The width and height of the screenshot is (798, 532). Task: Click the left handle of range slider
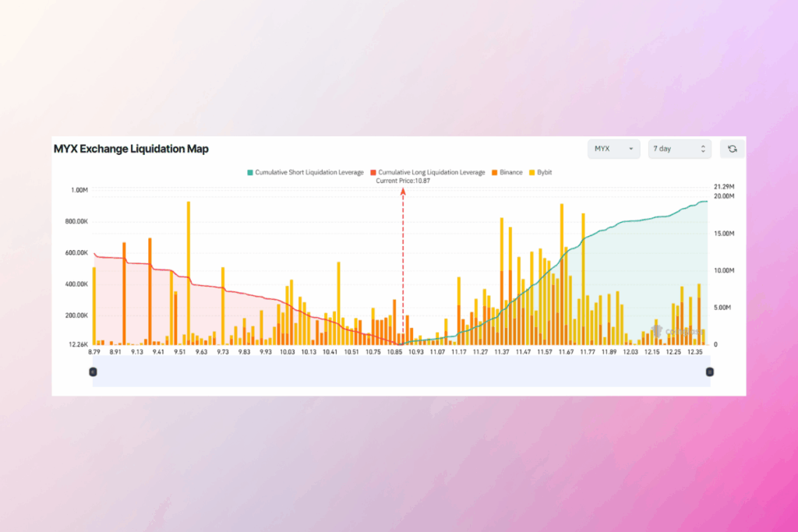click(93, 372)
